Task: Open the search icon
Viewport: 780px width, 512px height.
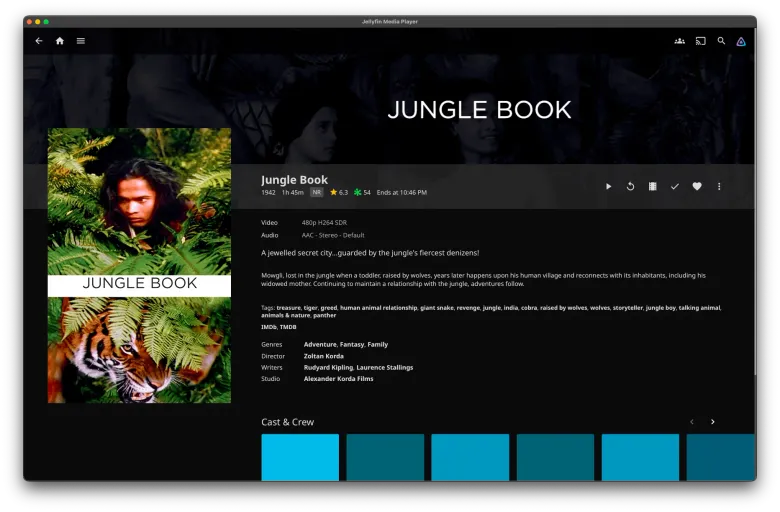Action: coord(721,41)
